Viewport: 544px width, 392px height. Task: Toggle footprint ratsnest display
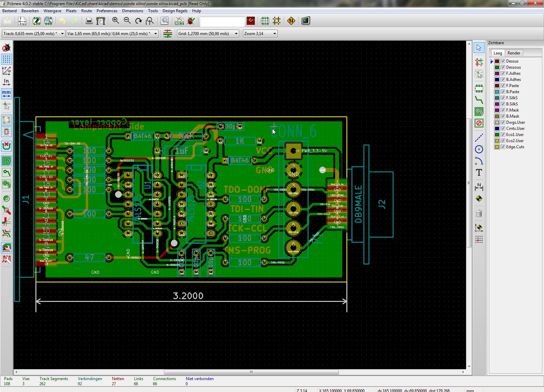coord(6,131)
